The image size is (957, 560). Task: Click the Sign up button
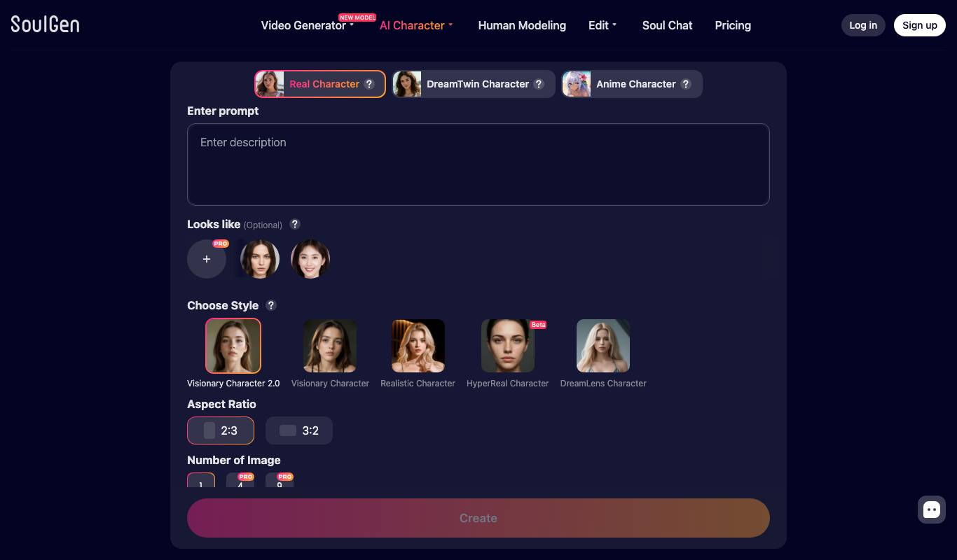tap(920, 25)
